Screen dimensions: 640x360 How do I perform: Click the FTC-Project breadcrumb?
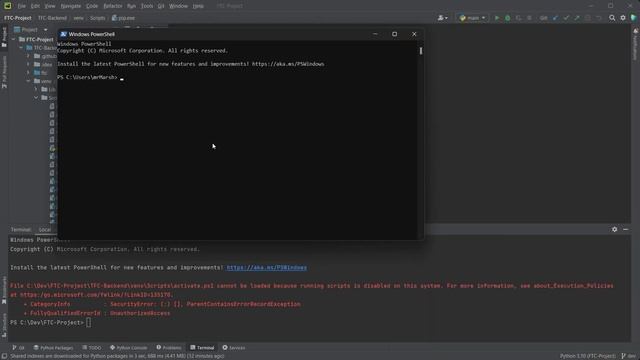[18, 18]
